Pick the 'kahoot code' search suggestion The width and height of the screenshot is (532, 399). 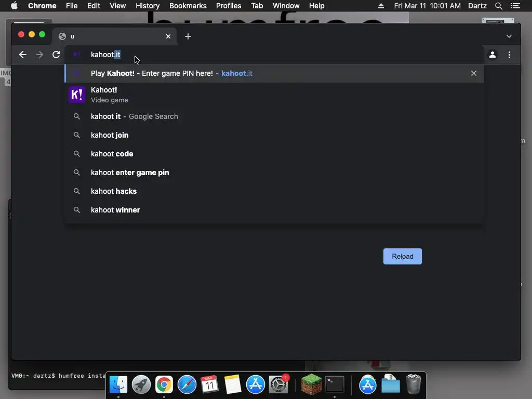pyautogui.click(x=274, y=154)
